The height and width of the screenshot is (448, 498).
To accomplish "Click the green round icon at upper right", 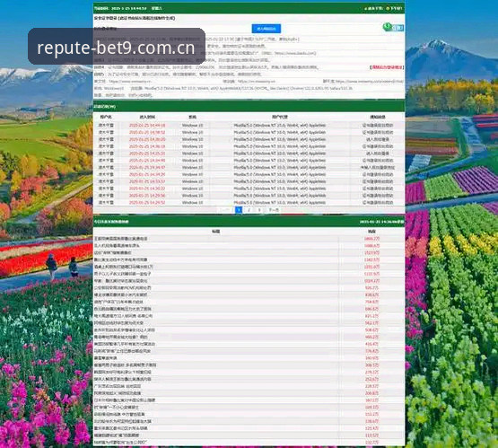I will [x=387, y=27].
